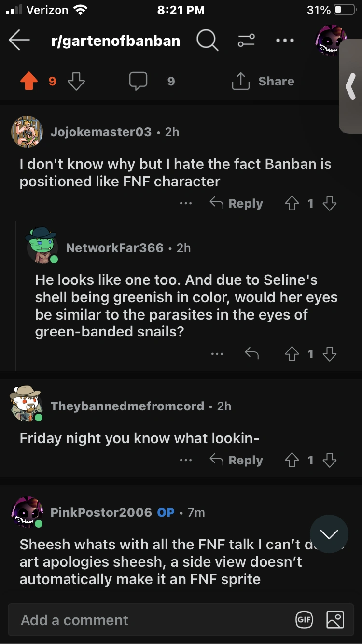Open post overflow three-dots menu

point(285,41)
